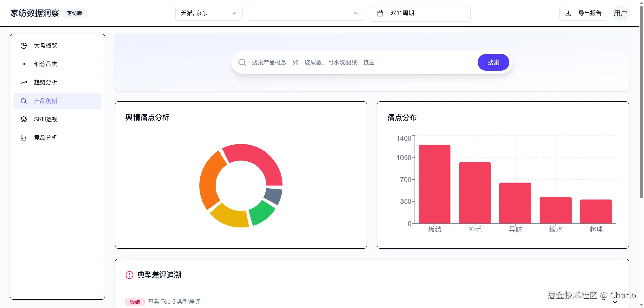
Task: Click the layers icon next to SKU透视
Action: (24, 119)
